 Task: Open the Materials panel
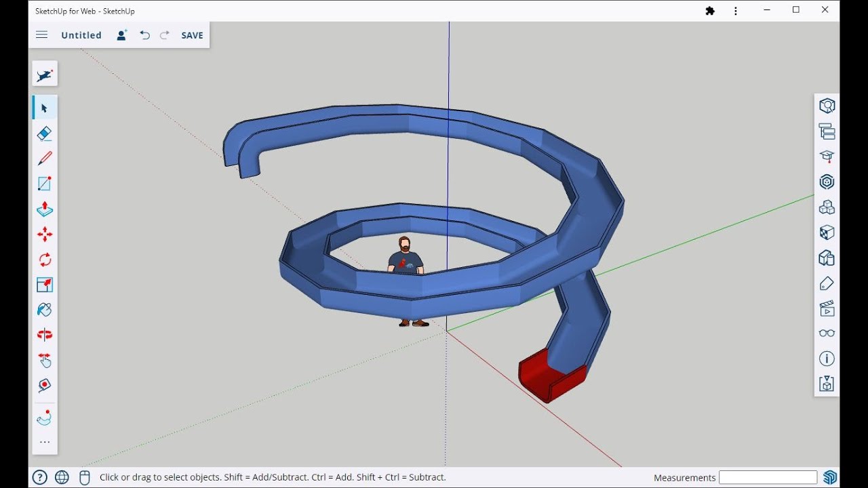click(827, 232)
